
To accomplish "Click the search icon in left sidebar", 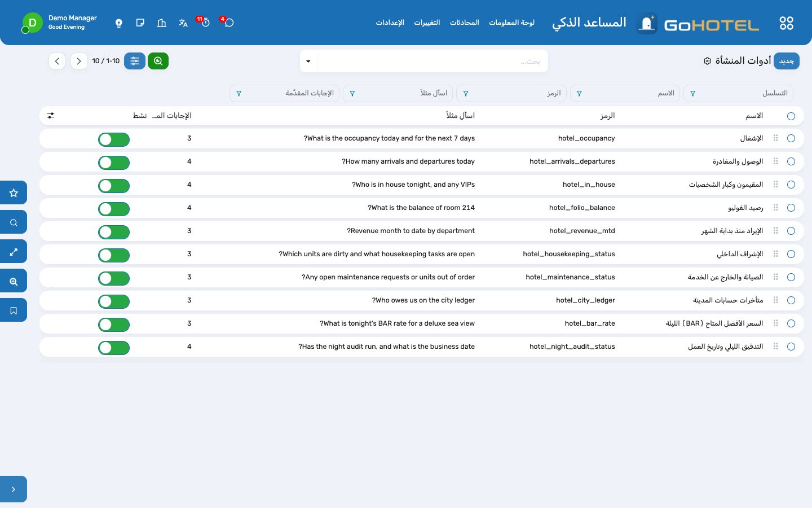I will click(x=14, y=222).
